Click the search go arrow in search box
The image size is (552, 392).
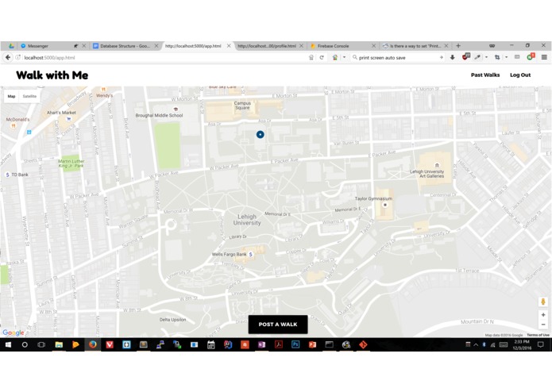[x=441, y=57]
